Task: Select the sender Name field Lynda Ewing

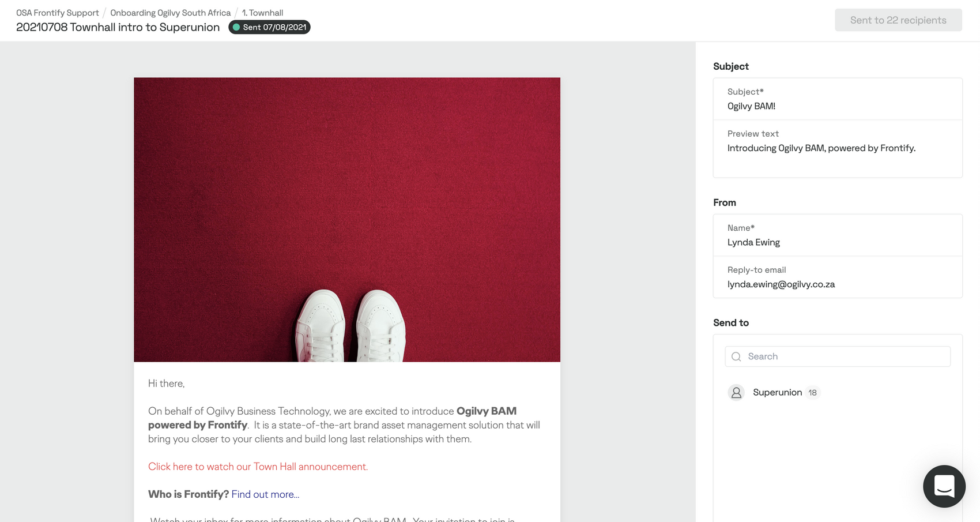Action: [838, 235]
